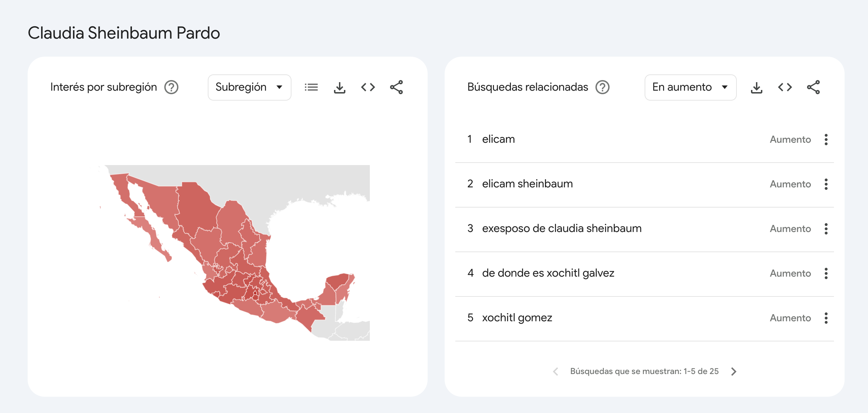Go to next page of related searches

[734, 371]
